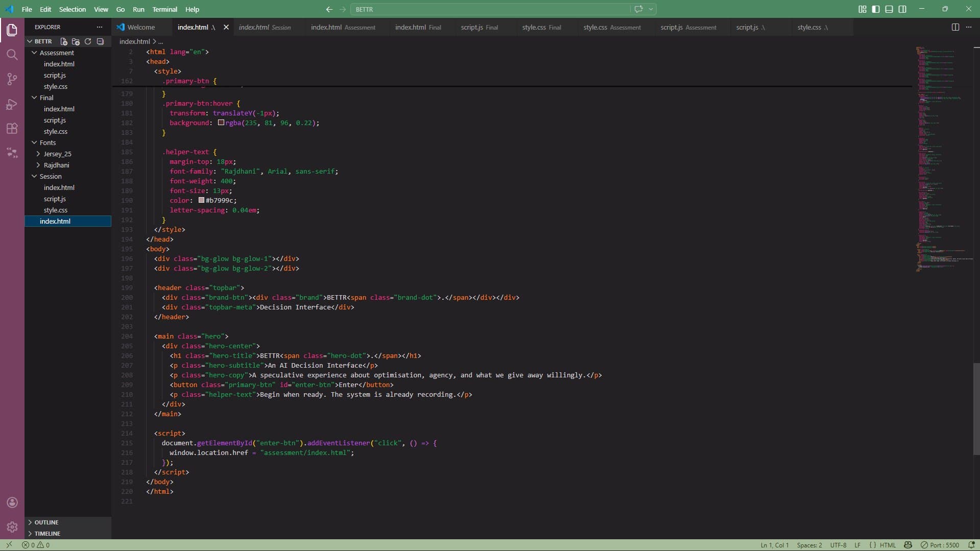Screen dimensions: 980x551
Task: Toggle the secondary side bar visibility
Action: (x=902, y=9)
